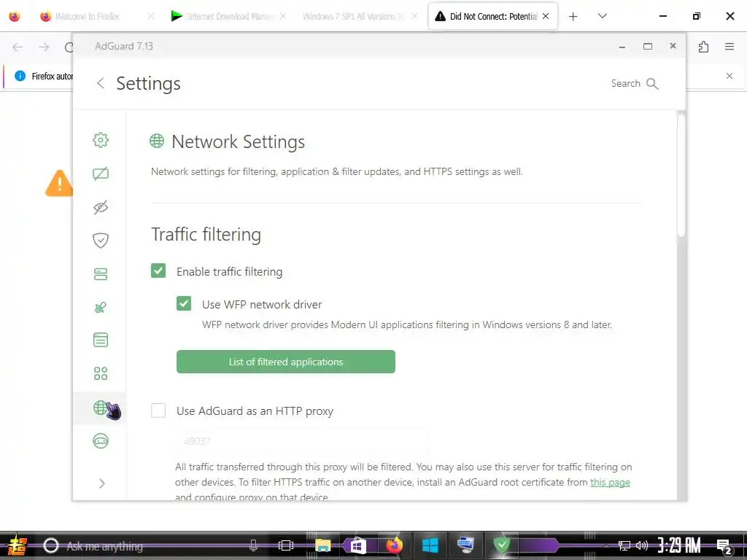
Task: Dismiss the Firefox notification bar
Action: click(x=729, y=76)
